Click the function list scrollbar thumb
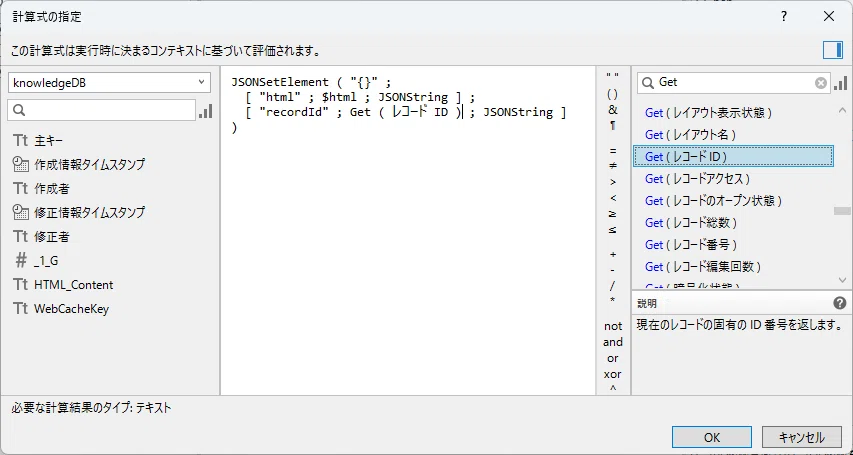This screenshot has height=455, width=853. tap(843, 211)
